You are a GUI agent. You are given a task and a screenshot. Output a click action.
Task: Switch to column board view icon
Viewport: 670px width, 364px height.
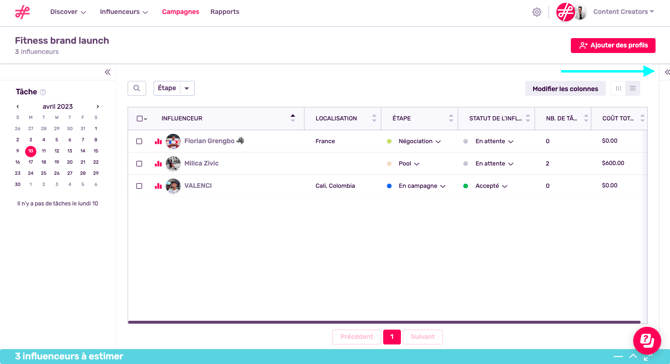tap(618, 88)
